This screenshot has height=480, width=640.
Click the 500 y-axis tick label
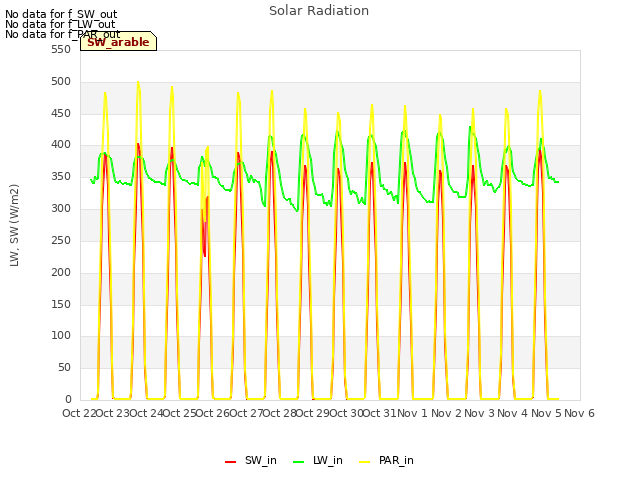click(61, 82)
